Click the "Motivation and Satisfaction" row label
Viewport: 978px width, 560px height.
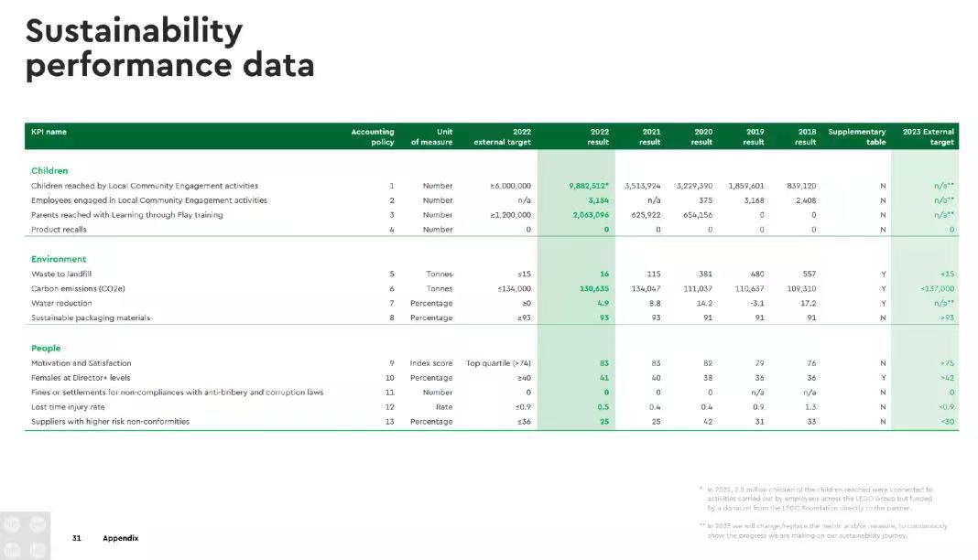click(81, 363)
